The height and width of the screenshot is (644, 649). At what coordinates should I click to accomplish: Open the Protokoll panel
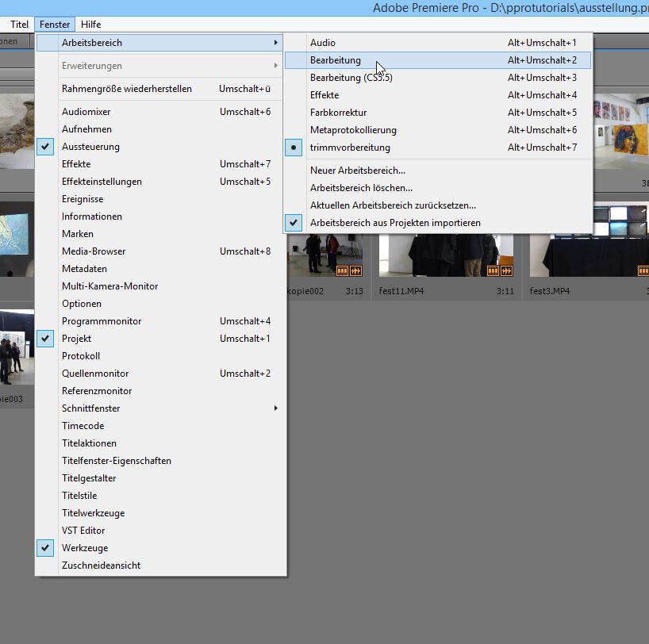[159, 356]
